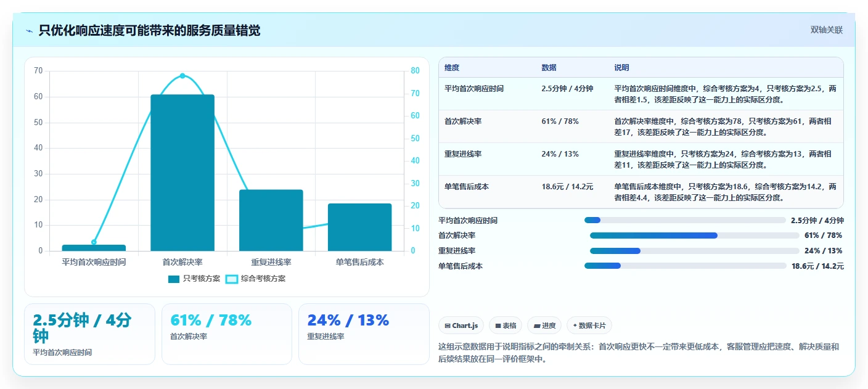The image size is (868, 389).
Task: Click the 61% / 78% data card
Action: (227, 334)
